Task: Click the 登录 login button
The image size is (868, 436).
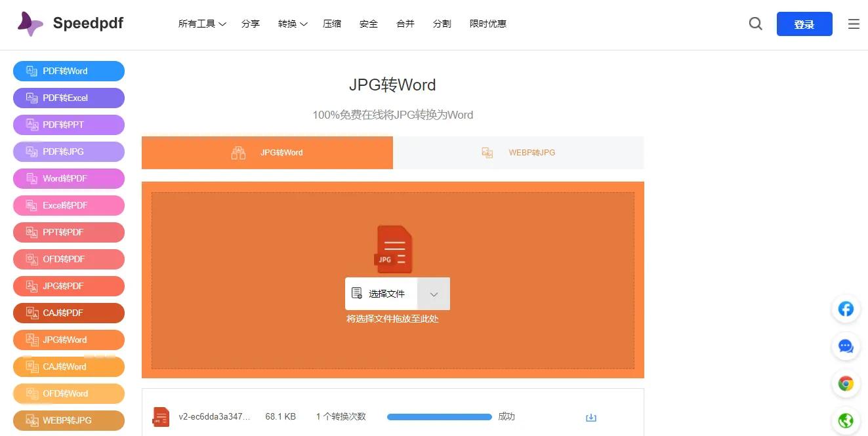Action: (804, 24)
